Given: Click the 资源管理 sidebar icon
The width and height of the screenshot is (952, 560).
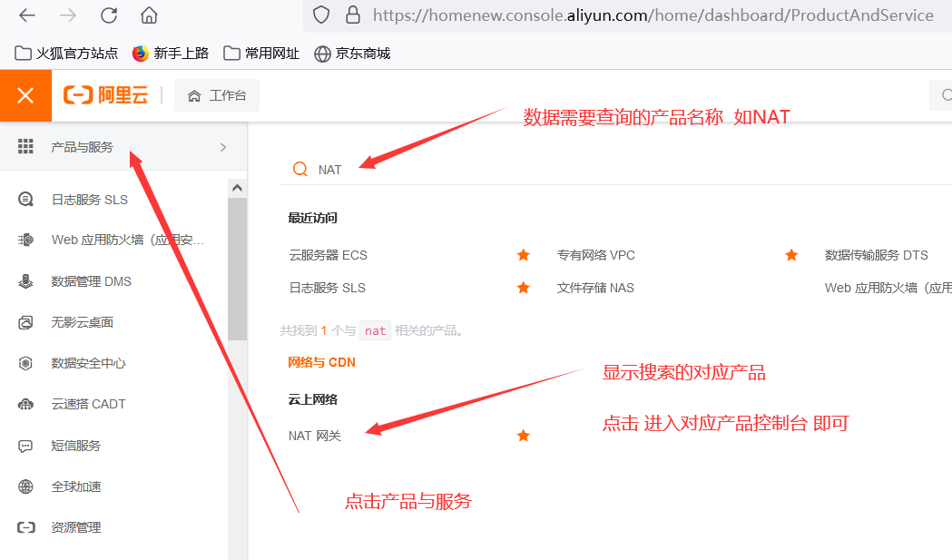Looking at the screenshot, I should coord(25,527).
